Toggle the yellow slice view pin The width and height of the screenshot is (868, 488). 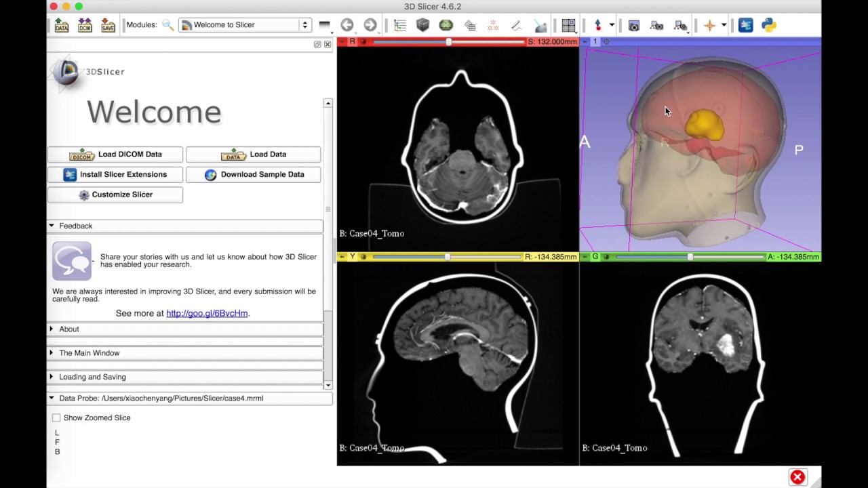pos(342,257)
